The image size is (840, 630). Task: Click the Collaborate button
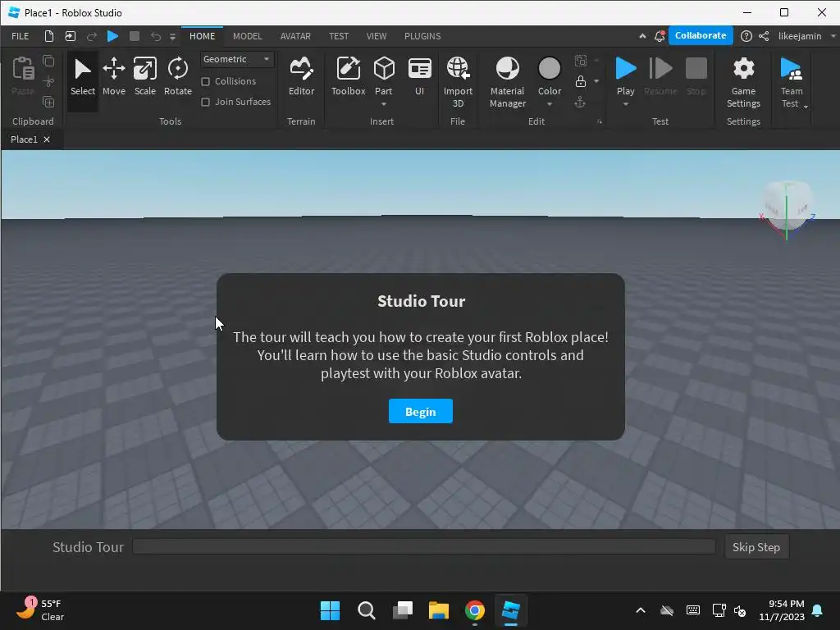tap(701, 35)
